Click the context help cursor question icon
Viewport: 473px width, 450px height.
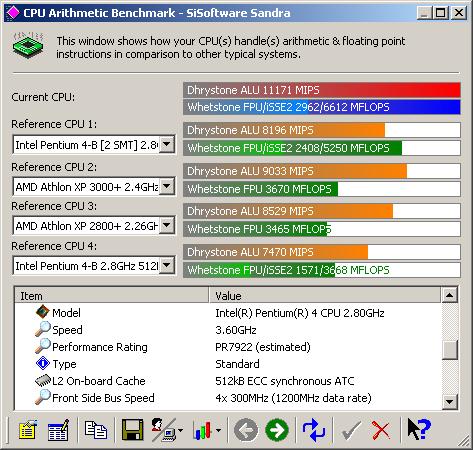pos(419,429)
